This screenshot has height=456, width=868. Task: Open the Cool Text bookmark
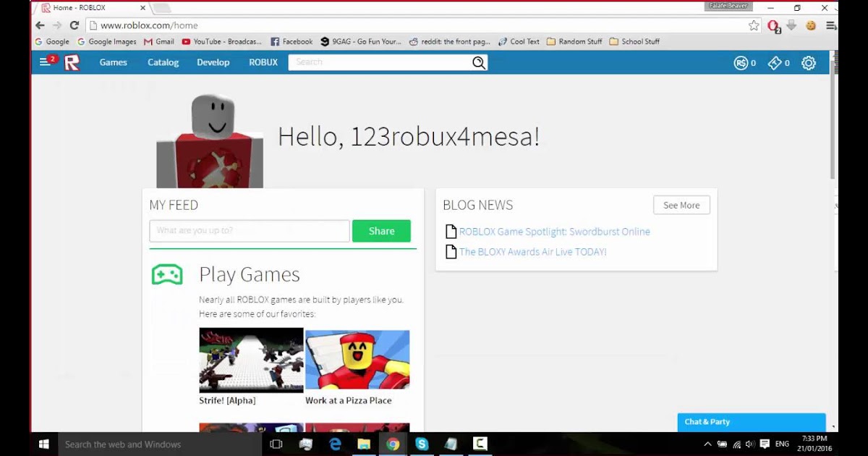coord(519,42)
